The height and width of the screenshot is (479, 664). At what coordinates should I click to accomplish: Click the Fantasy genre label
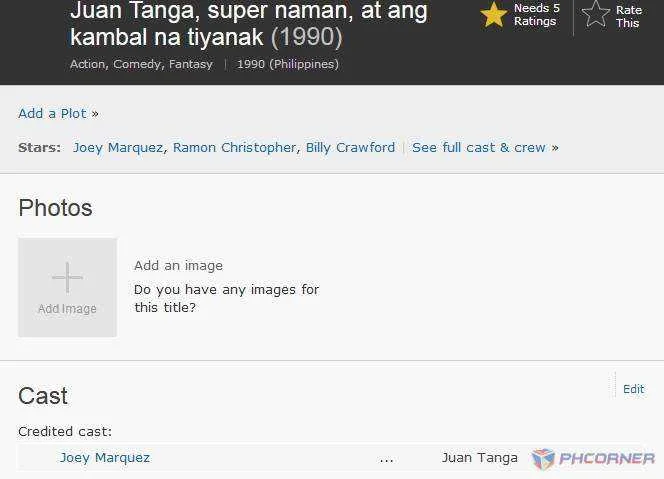click(191, 64)
